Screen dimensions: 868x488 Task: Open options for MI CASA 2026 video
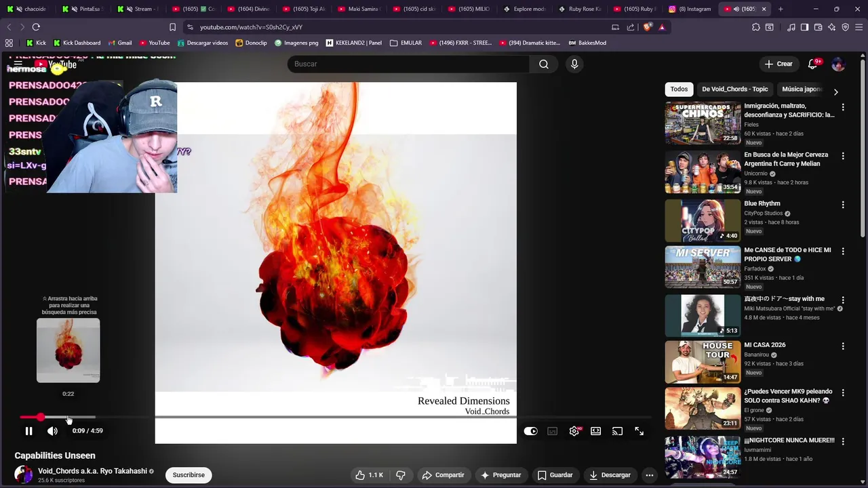843,346
